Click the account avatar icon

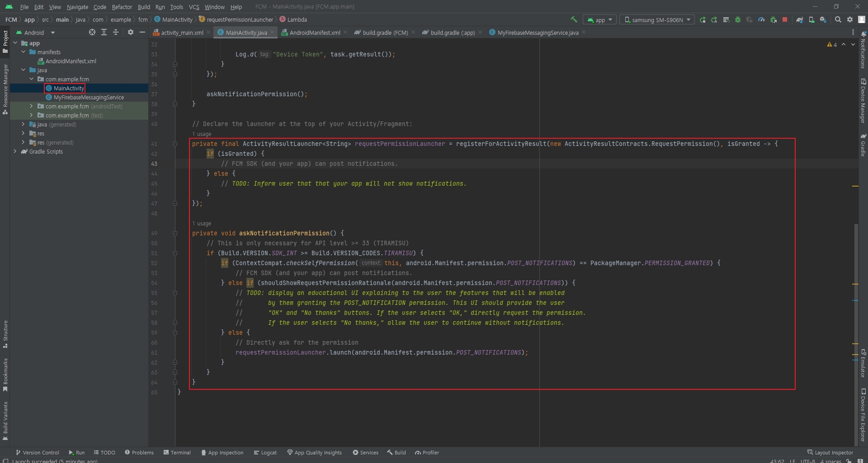click(x=862, y=19)
